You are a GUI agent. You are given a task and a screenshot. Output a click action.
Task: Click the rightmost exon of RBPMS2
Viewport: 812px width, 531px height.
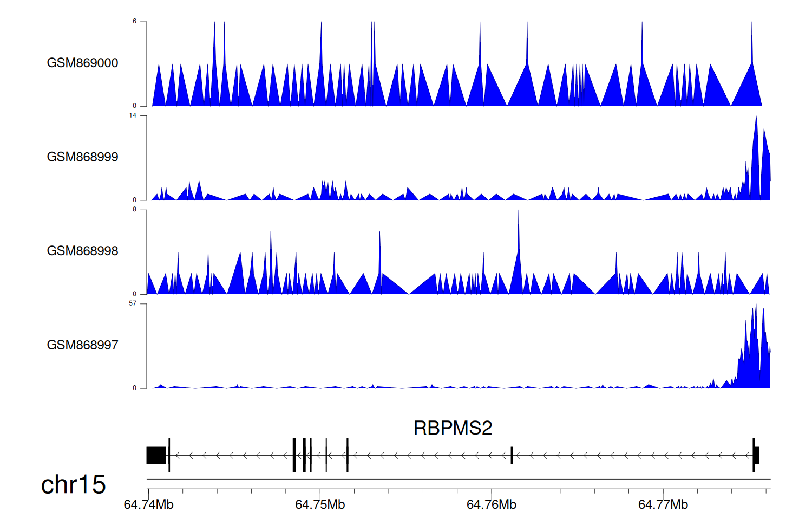(756, 455)
